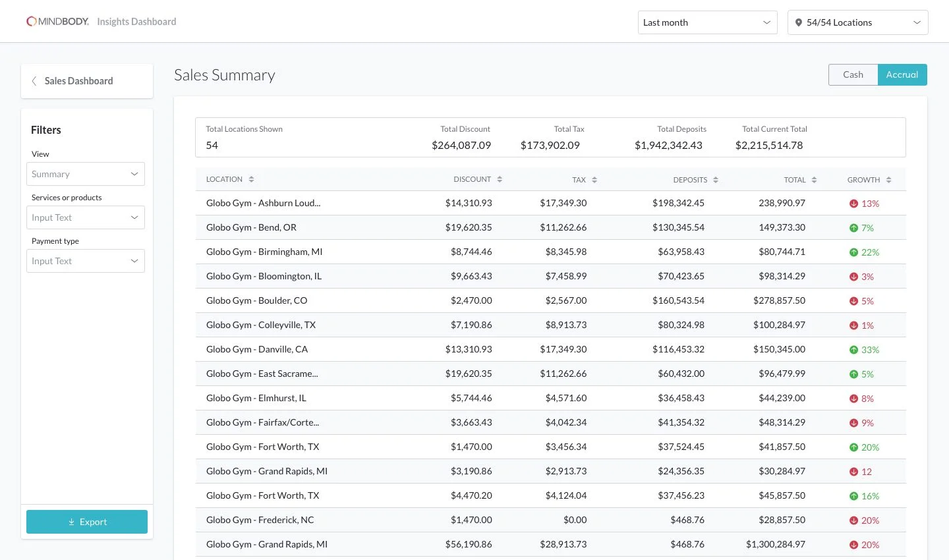
Task: Click the back chevron beside Sales Dashboard
Action: tap(34, 81)
